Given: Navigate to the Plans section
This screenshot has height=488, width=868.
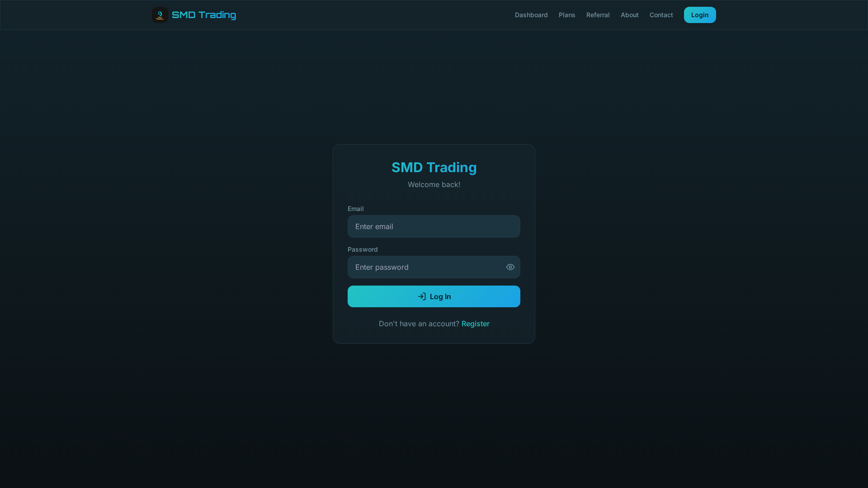Looking at the screenshot, I should pos(567,15).
